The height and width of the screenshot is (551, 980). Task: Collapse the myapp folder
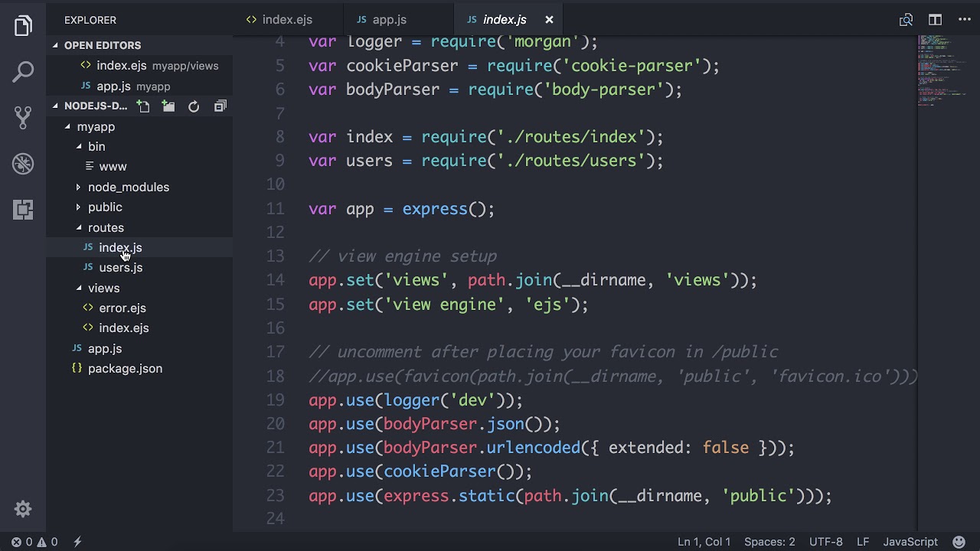click(96, 126)
